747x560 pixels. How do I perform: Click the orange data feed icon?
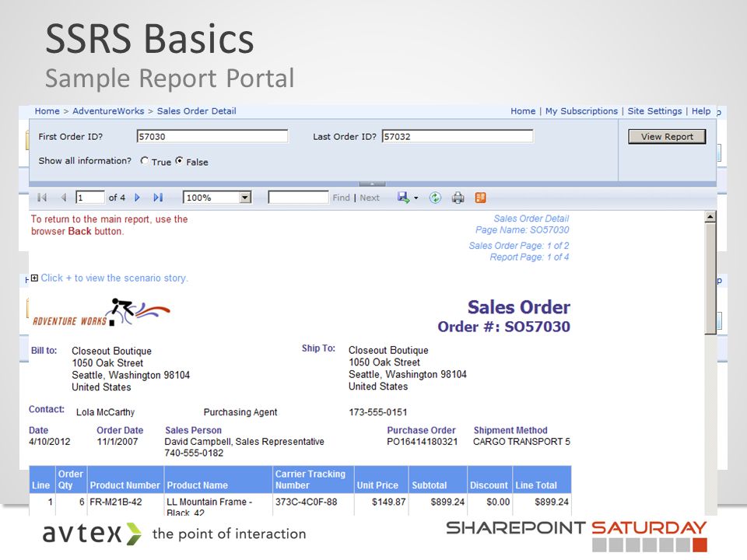point(481,198)
